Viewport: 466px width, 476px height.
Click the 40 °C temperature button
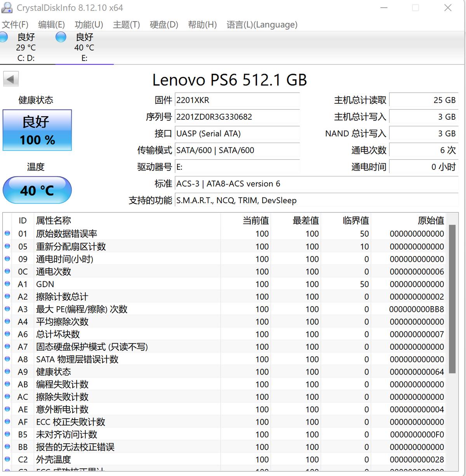(37, 190)
